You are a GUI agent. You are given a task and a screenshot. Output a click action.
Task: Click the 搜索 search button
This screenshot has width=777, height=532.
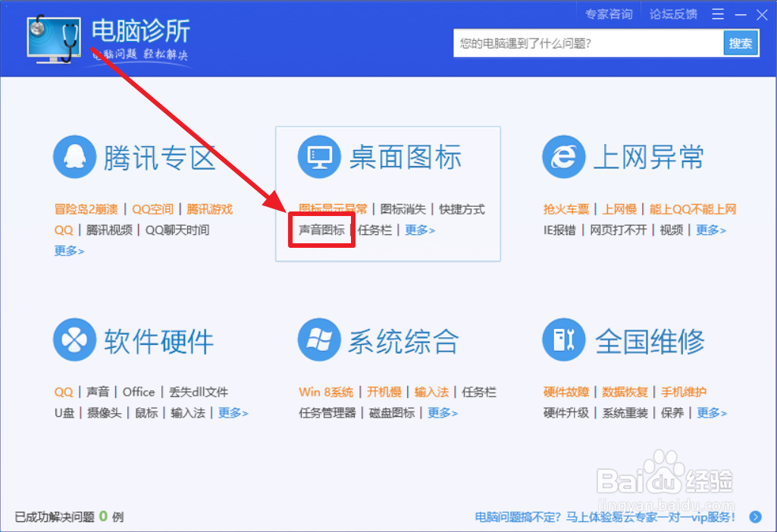coord(741,44)
